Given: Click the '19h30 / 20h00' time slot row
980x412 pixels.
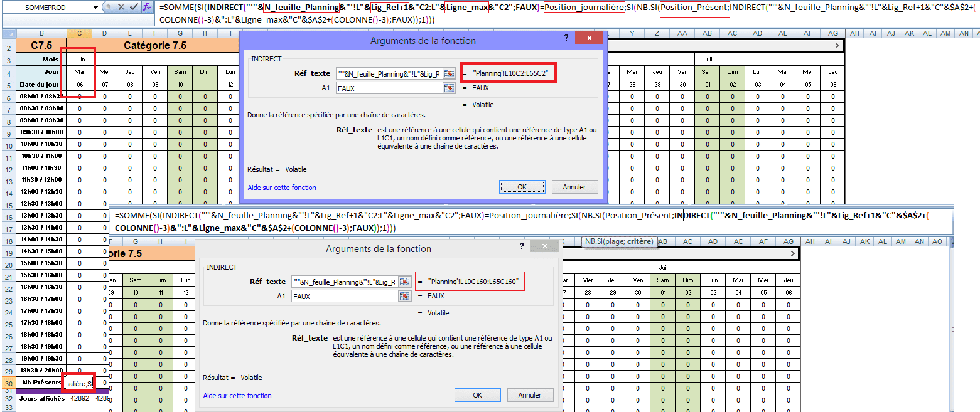Looking at the screenshot, I should [x=41, y=370].
